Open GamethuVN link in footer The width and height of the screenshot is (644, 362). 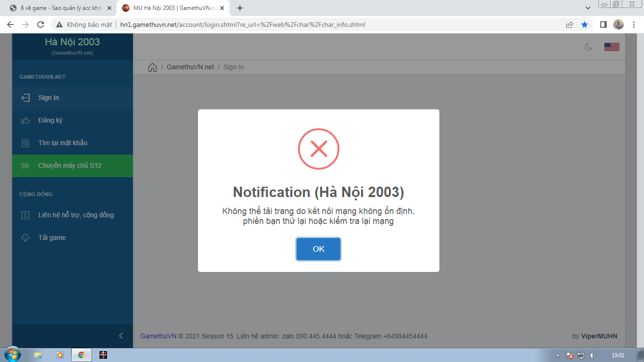click(x=158, y=337)
